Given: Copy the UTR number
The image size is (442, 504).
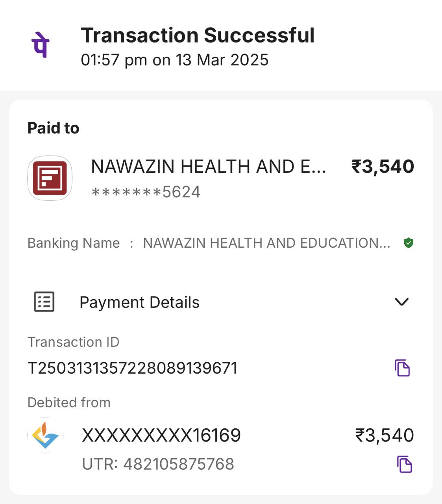Looking at the screenshot, I should (x=404, y=464).
